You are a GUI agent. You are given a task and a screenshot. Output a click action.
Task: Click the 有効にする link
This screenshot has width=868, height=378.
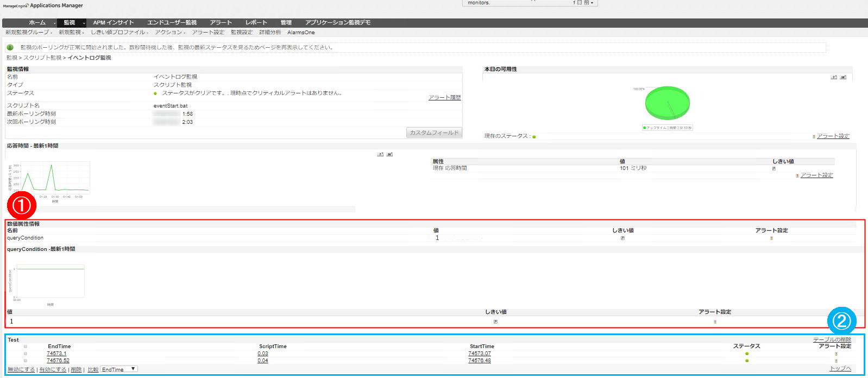53,369
